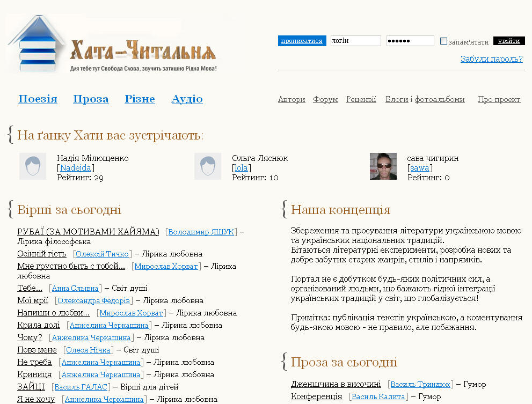Click the Хата-Читальня logo
The image size is (532, 404).
pos(112,44)
